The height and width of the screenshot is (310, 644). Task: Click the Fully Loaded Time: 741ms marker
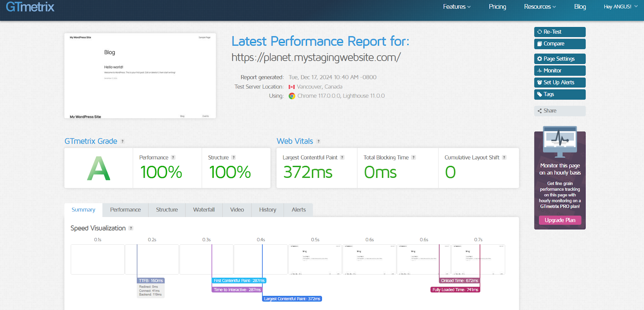(455, 289)
